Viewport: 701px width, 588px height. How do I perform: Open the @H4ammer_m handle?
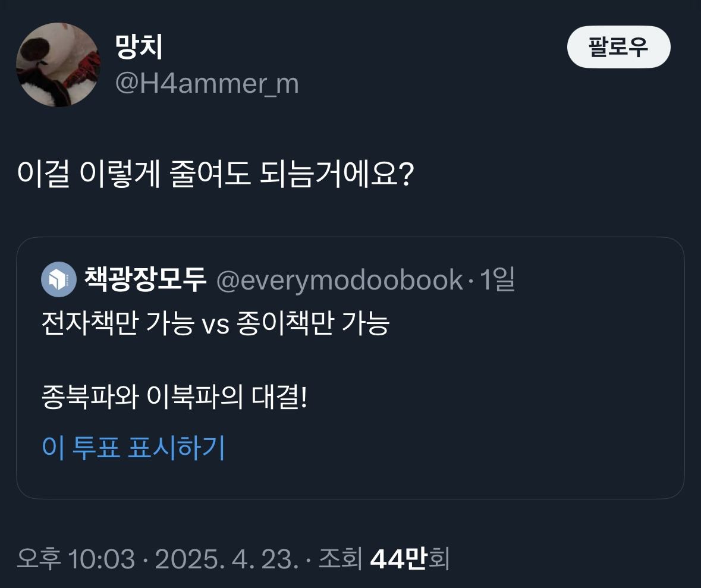pyautogui.click(x=206, y=83)
